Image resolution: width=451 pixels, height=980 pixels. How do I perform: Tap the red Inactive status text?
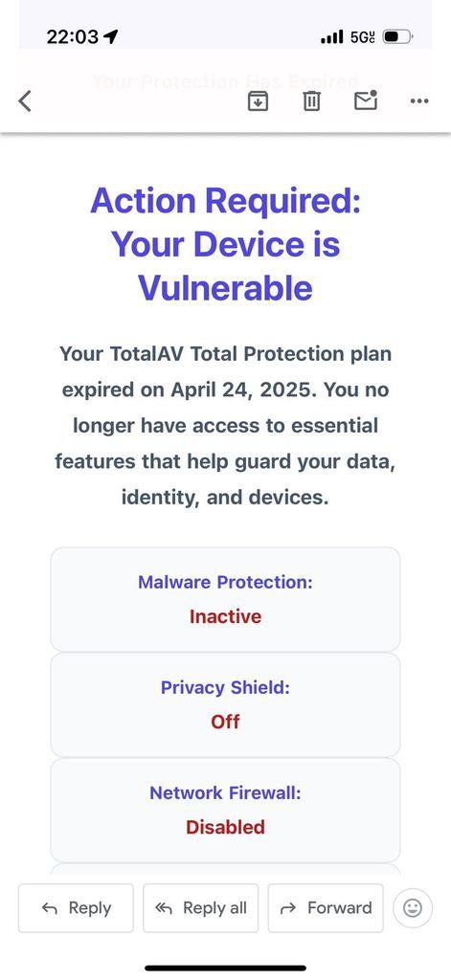tap(225, 616)
